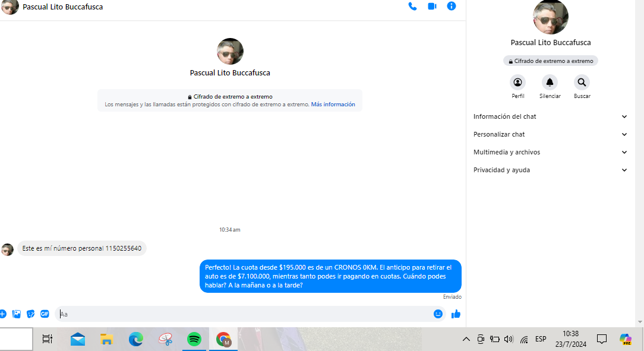Click the name under the center profile photo
Screen dimensions: 644x351
click(x=230, y=72)
